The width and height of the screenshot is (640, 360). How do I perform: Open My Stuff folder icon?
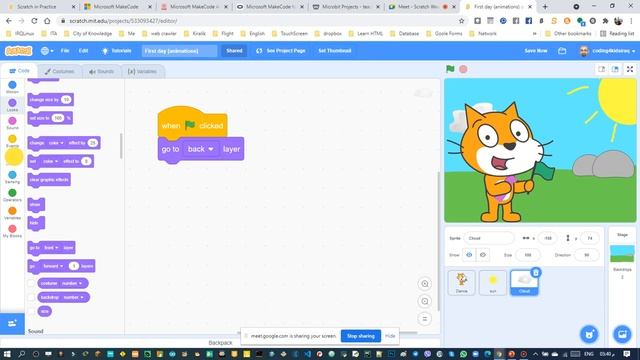click(562, 51)
